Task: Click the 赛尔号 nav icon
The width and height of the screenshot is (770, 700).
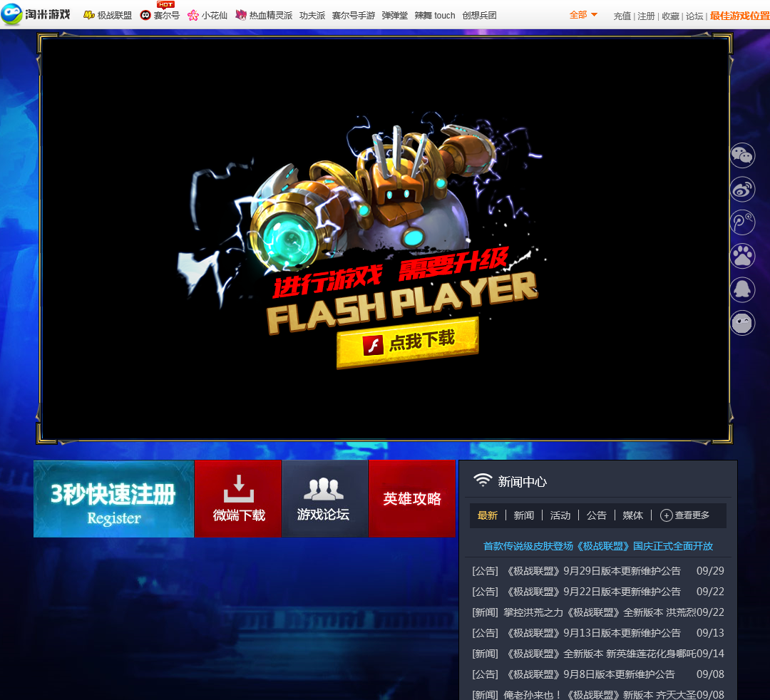Action: coord(145,15)
